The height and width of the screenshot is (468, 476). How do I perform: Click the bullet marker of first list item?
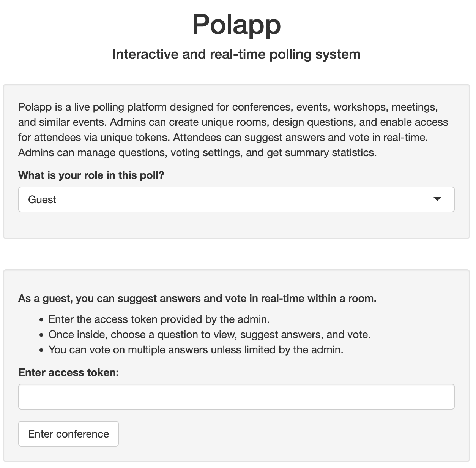(x=41, y=320)
